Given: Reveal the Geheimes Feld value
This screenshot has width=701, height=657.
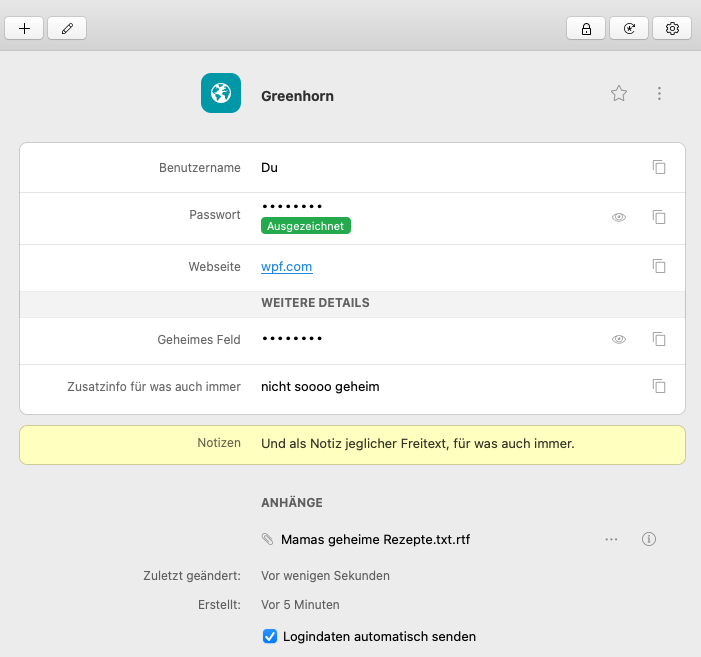Looking at the screenshot, I should 619,339.
